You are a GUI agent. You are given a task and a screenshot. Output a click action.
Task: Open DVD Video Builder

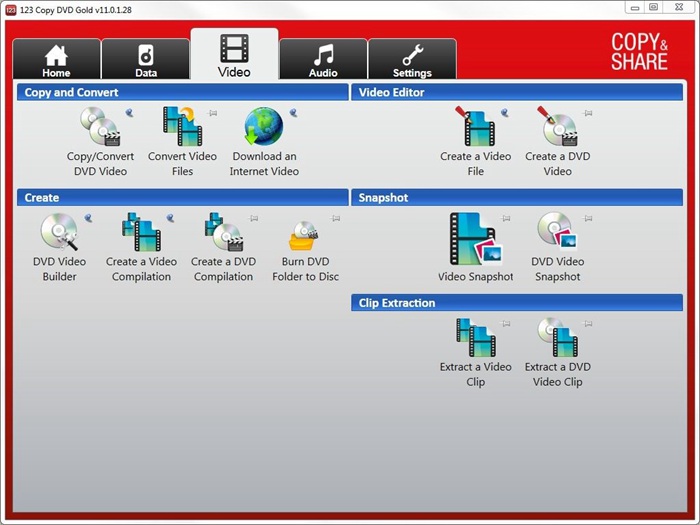[59, 232]
